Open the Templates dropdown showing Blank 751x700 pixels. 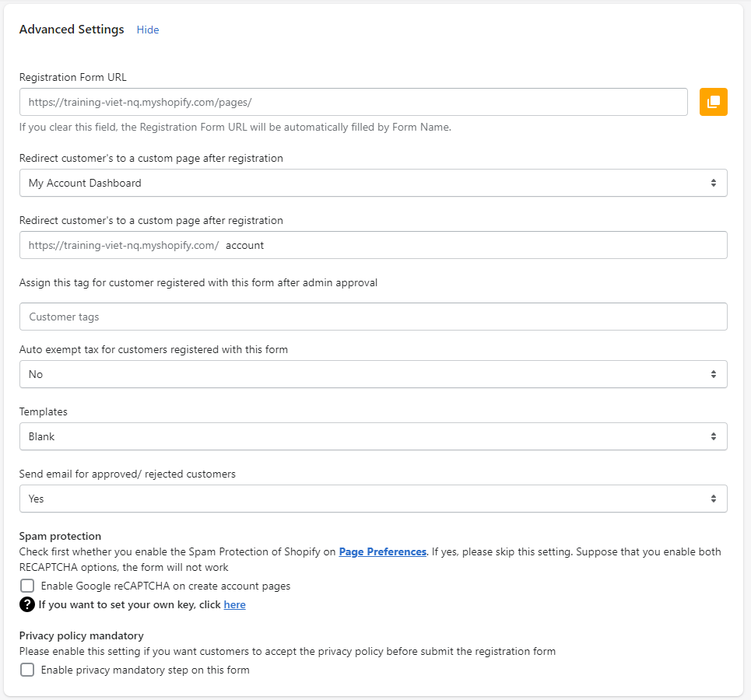click(x=373, y=436)
